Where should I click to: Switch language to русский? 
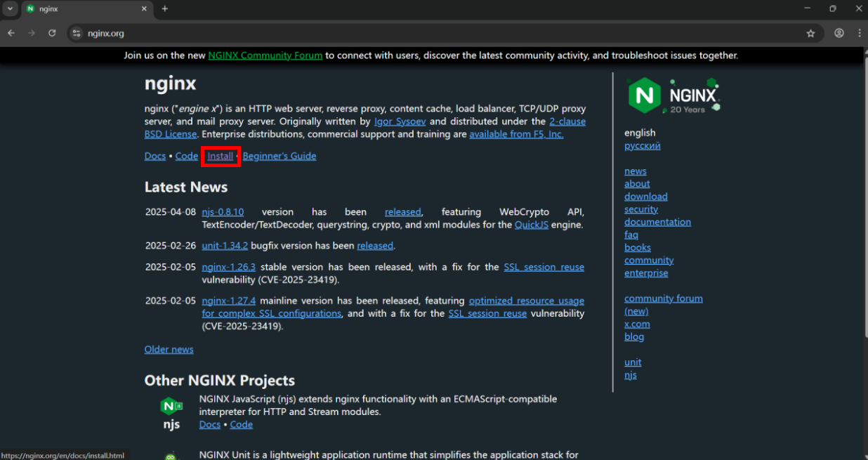(x=643, y=146)
